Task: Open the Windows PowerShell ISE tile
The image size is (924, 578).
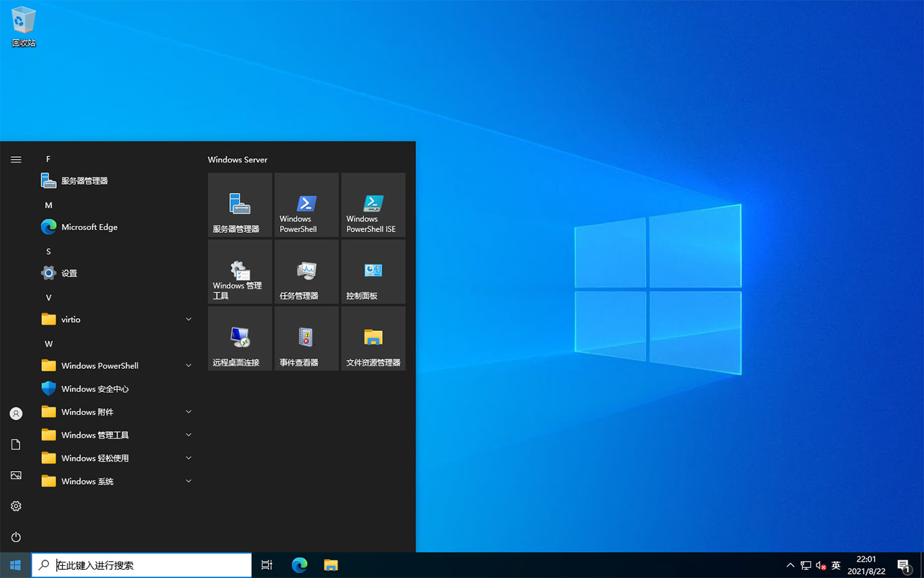Action: tap(373, 204)
